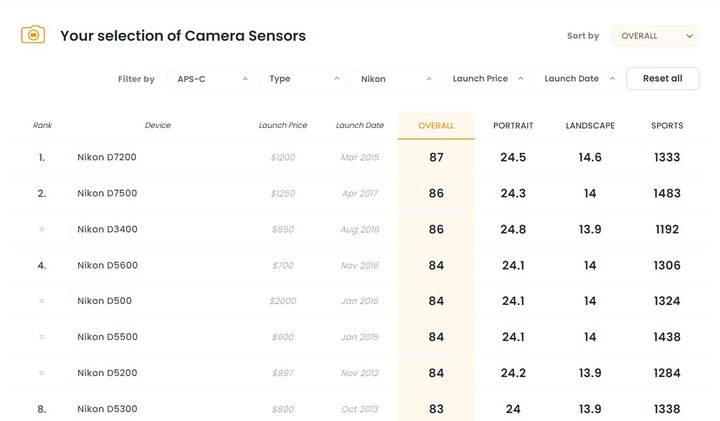Viewport: 720px width, 421px height.
Task: Click the Launch Price column header
Action: (x=282, y=125)
